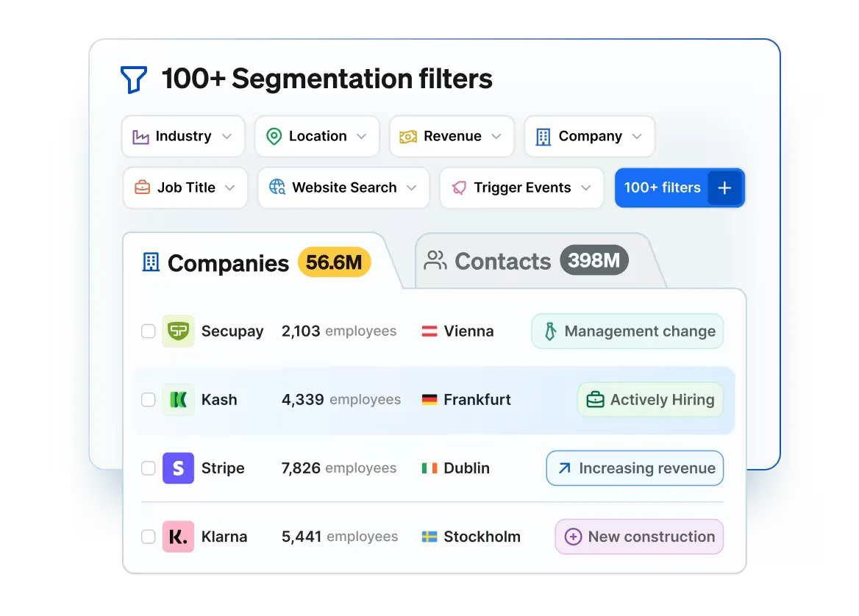Screen dimensions: 859x616
Task: Click the green Kash logo icon
Action: coord(178,400)
